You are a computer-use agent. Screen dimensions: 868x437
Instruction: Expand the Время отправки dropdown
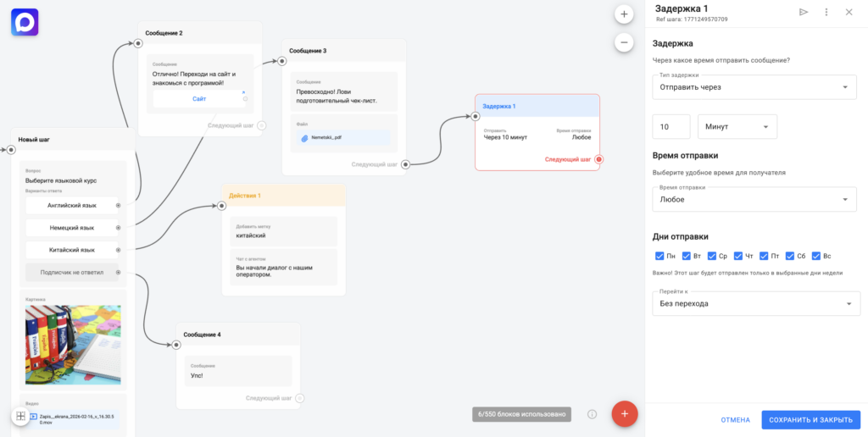coord(754,200)
